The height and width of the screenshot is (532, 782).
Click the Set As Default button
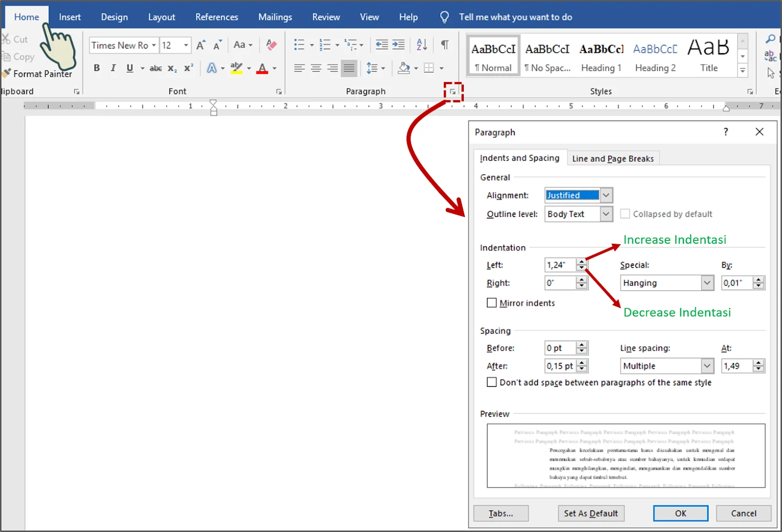tap(591, 513)
